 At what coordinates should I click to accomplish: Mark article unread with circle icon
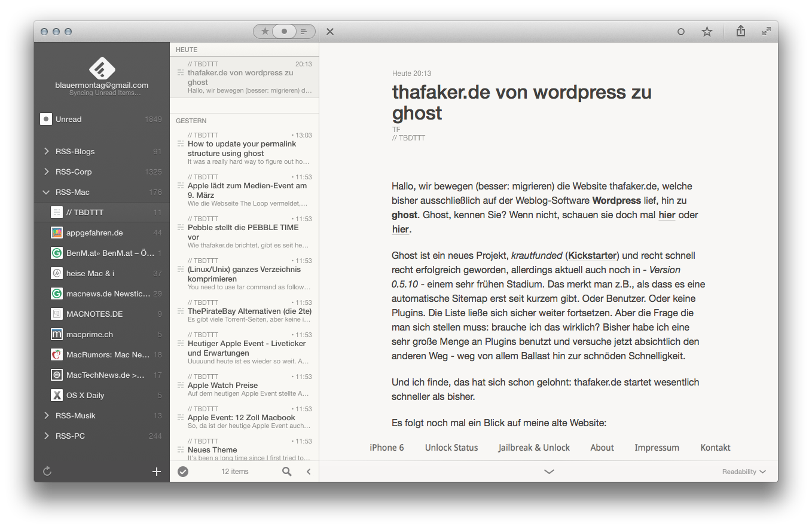click(681, 31)
